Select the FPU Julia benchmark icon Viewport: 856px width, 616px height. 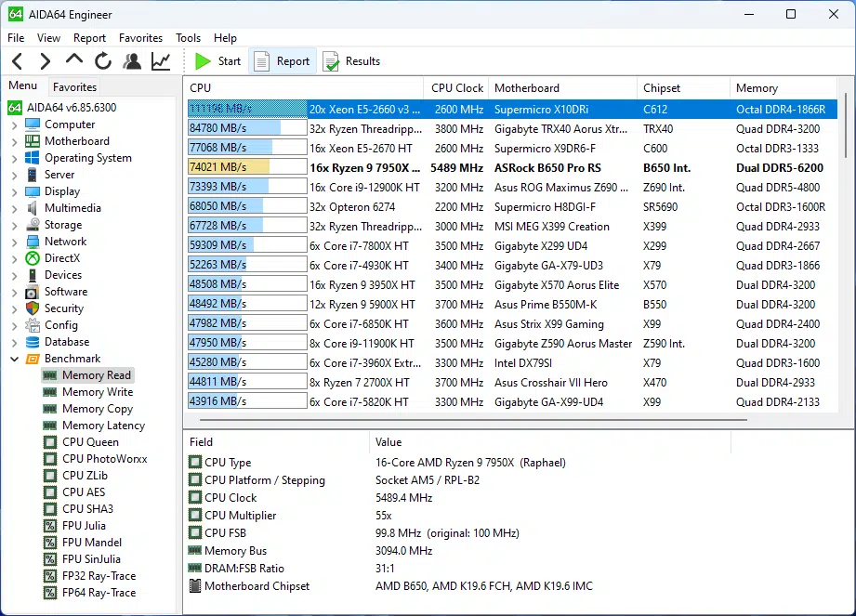click(x=49, y=526)
